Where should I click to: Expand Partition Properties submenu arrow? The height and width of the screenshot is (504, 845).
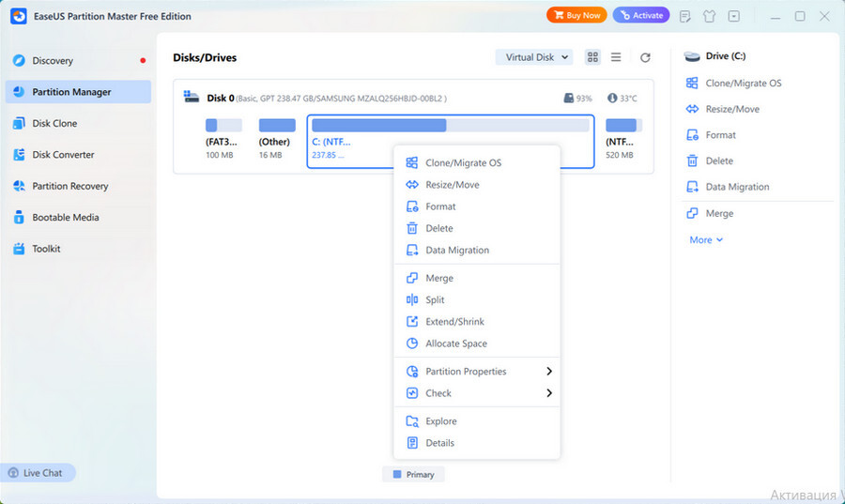549,371
